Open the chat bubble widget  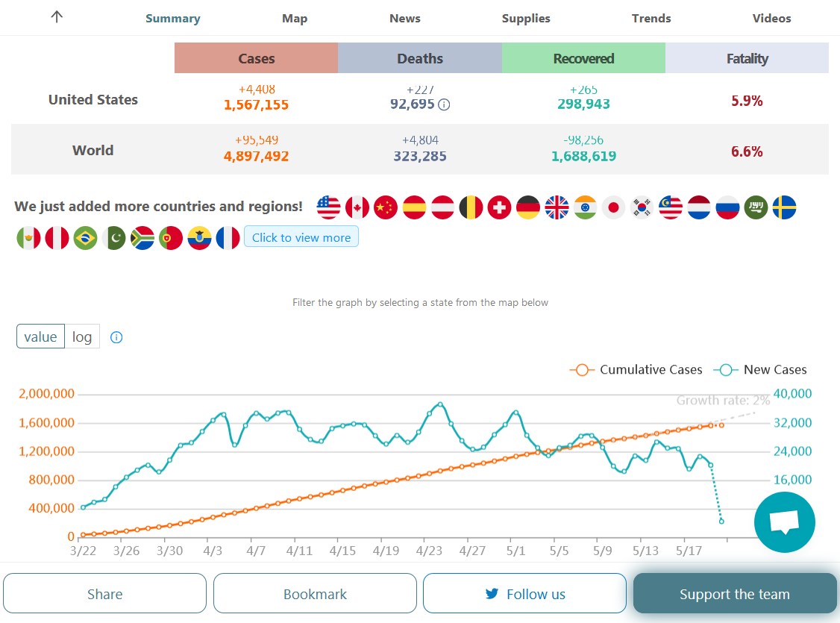[x=784, y=522]
